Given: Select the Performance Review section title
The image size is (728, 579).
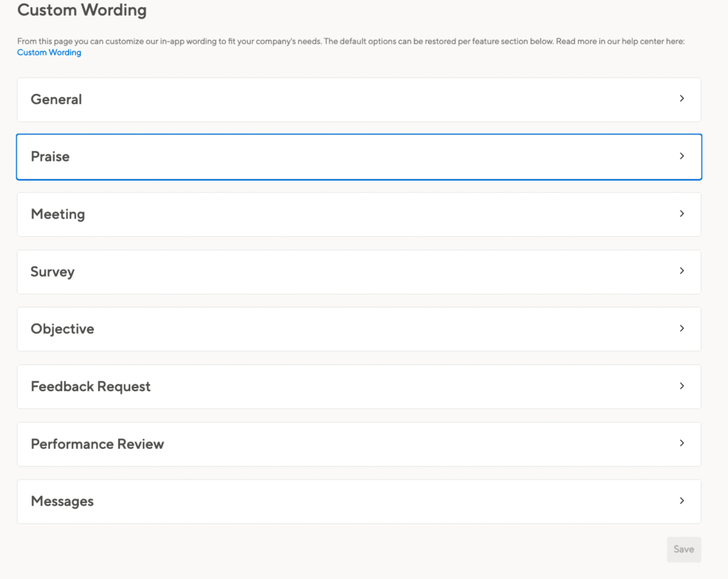Looking at the screenshot, I should pyautogui.click(x=97, y=445).
